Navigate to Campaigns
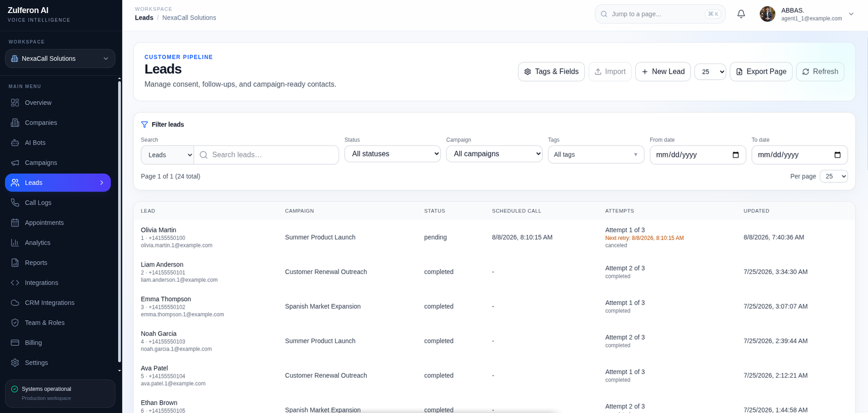This screenshot has height=413, width=868. tap(58, 163)
